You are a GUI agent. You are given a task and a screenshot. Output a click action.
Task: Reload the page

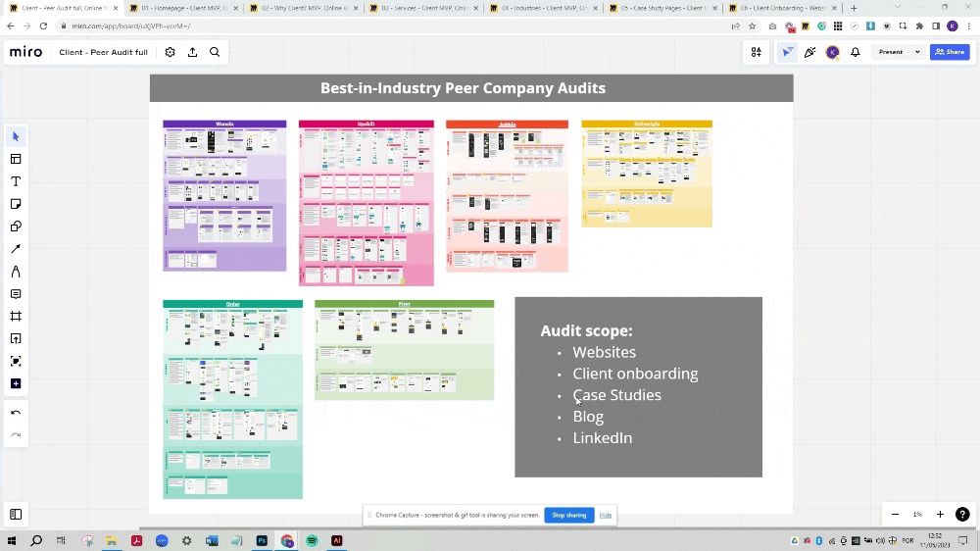(x=43, y=26)
